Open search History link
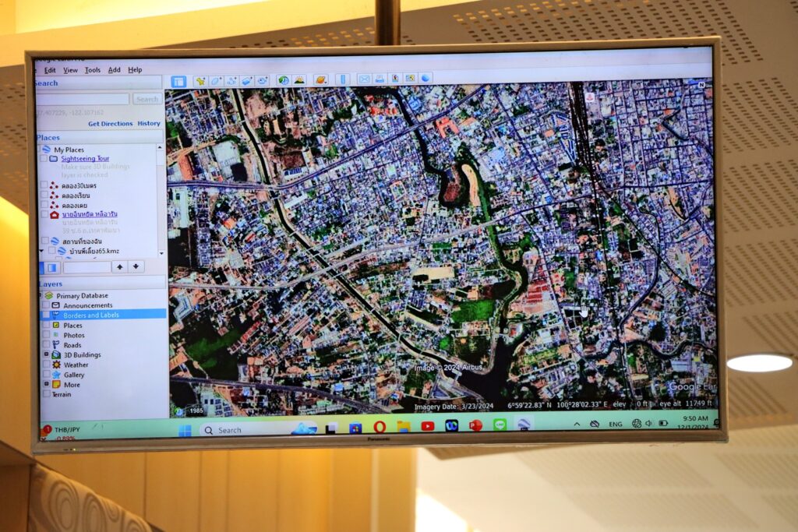Image resolution: width=798 pixels, height=532 pixels. pyautogui.click(x=149, y=124)
